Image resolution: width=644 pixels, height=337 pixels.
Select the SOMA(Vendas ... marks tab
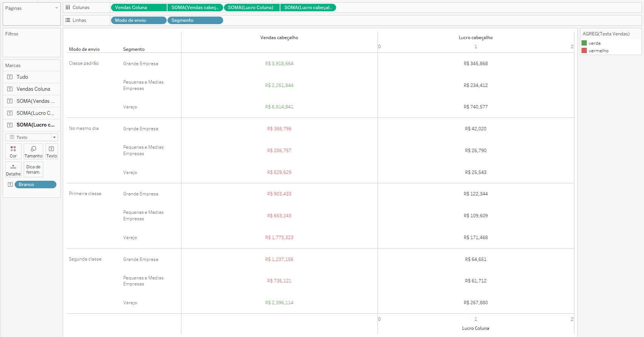(32, 101)
